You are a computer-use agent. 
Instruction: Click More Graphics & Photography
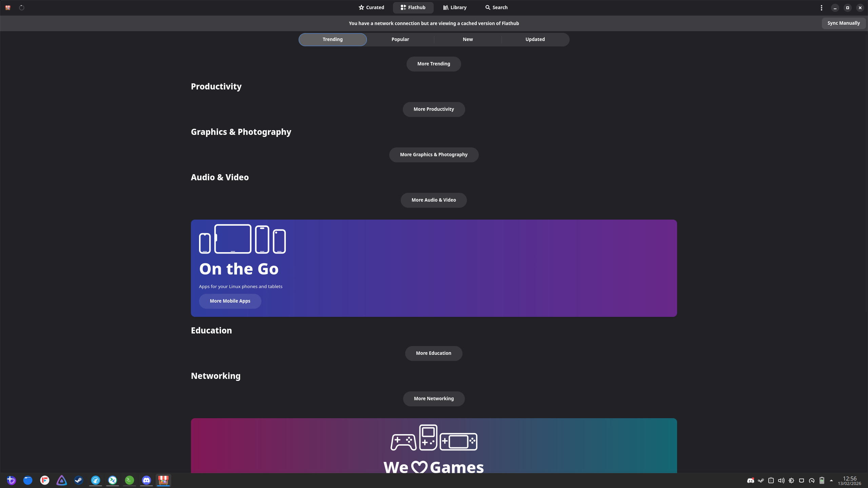(x=433, y=155)
